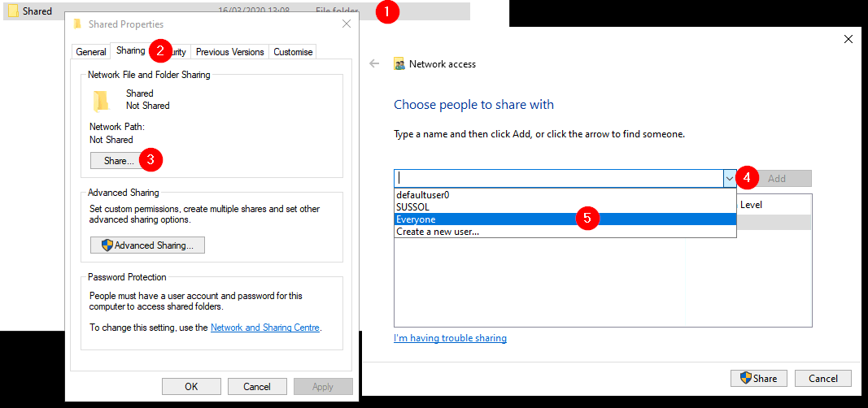868x408 pixels.
Task: Switch to the Customise tab
Action: click(x=293, y=52)
